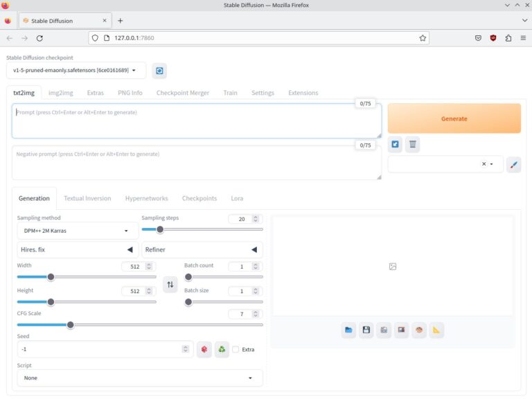532x399 pixels.
Task: Click the Seed input field
Action: pyautogui.click(x=105, y=349)
